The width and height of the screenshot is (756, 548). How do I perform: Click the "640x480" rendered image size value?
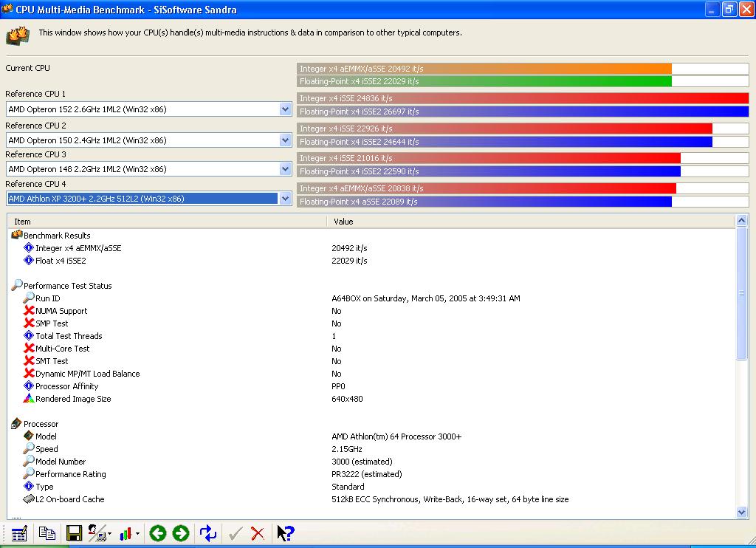[347, 399]
